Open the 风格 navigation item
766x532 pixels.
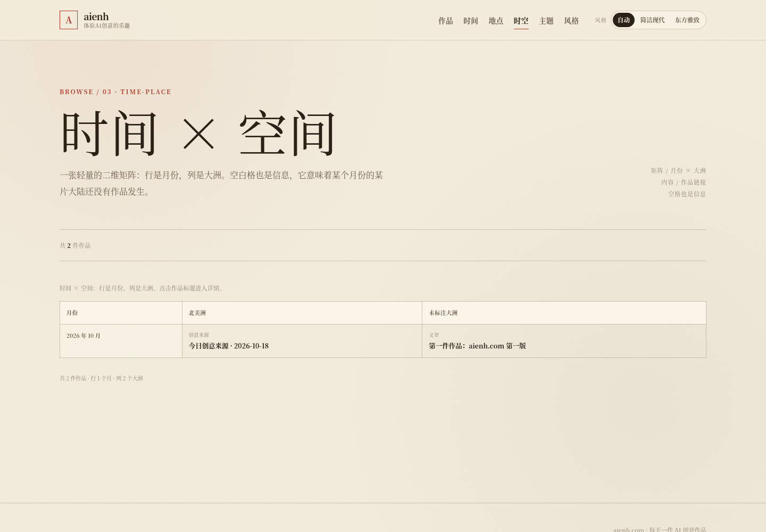coord(571,21)
